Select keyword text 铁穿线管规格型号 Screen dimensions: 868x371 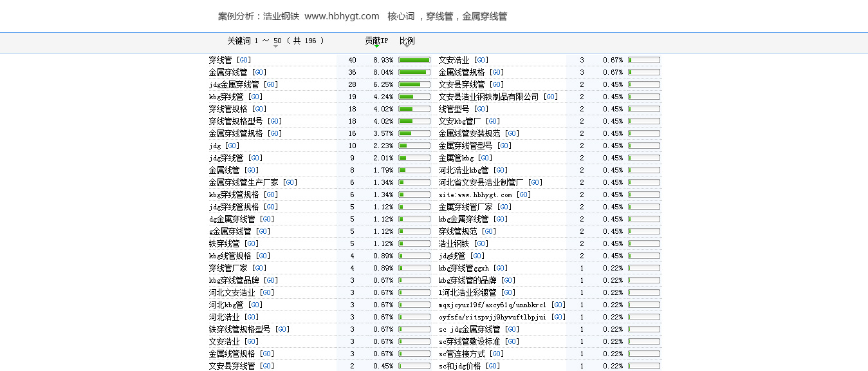239,329
